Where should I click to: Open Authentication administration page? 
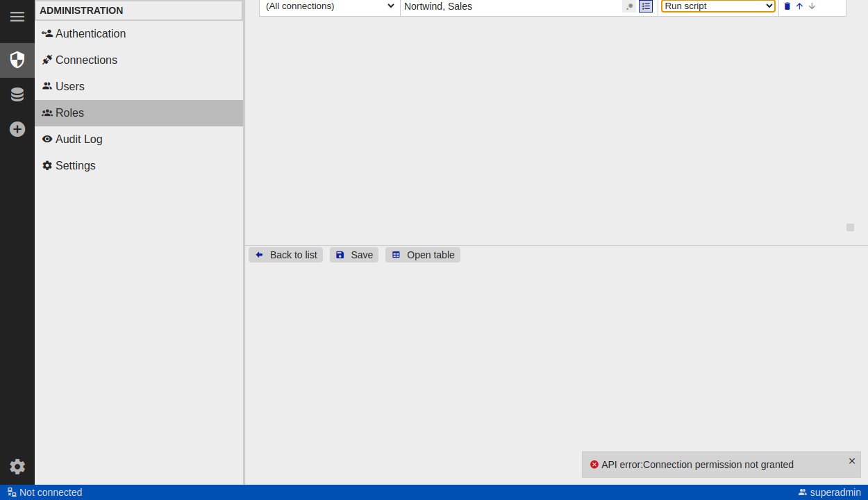click(139, 33)
